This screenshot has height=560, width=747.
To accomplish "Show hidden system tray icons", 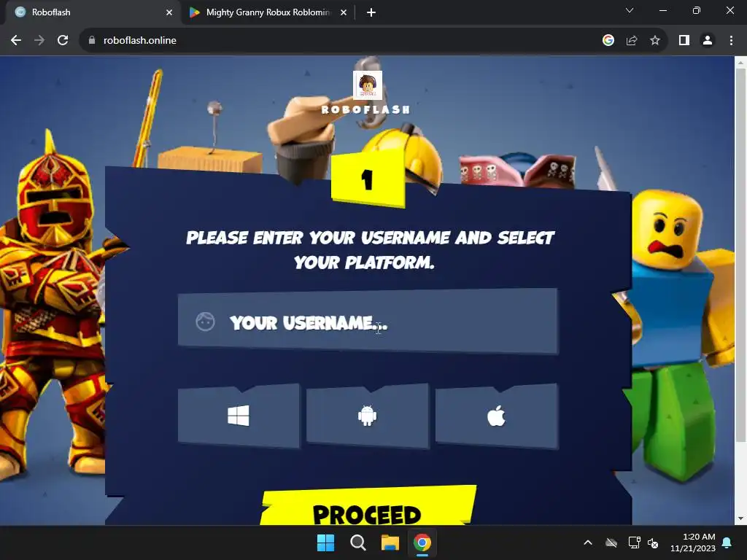I will [x=588, y=542].
